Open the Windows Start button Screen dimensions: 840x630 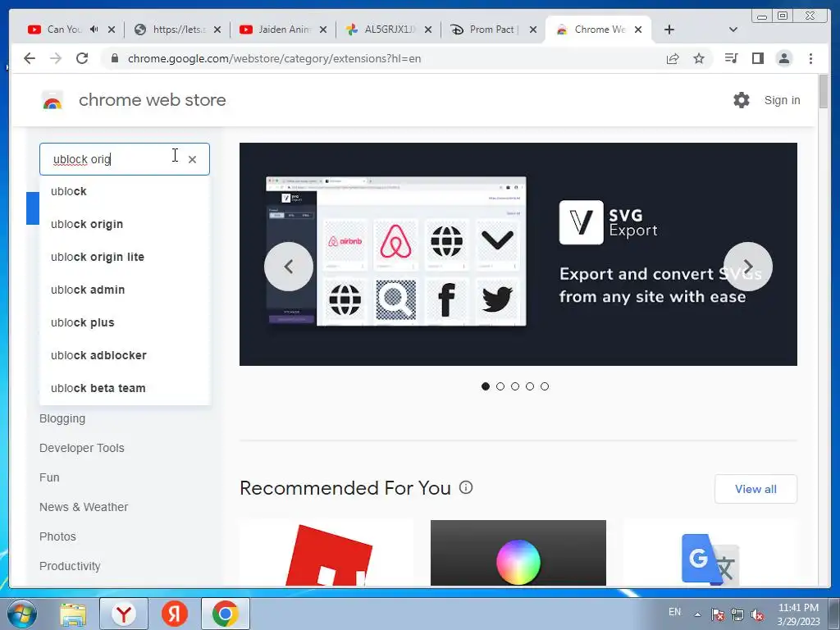(22, 614)
